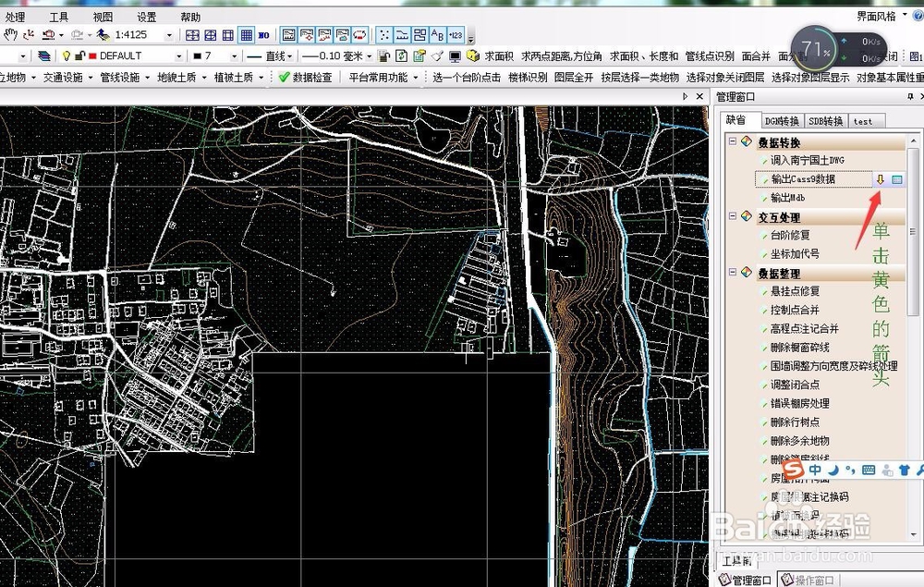Click the 求面积 button
Viewport: 924px width, 587px height.
click(x=498, y=56)
